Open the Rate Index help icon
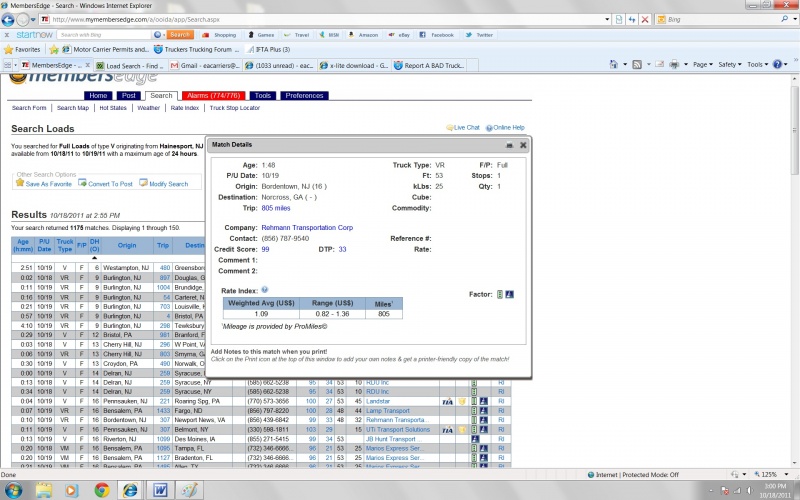Screen dimensions: 800x500 [265, 290]
